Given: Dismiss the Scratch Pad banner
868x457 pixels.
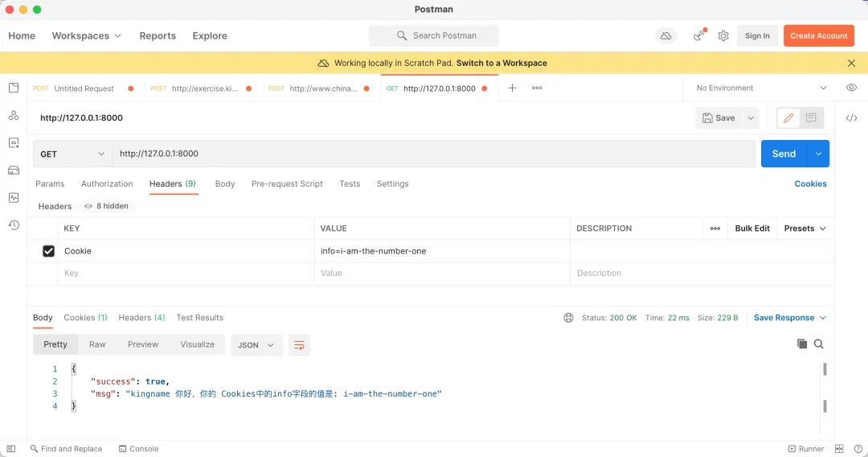Looking at the screenshot, I should [x=851, y=63].
